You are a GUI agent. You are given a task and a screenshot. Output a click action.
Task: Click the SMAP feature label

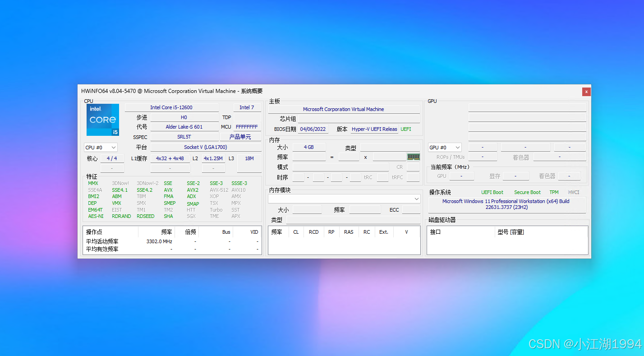click(193, 204)
